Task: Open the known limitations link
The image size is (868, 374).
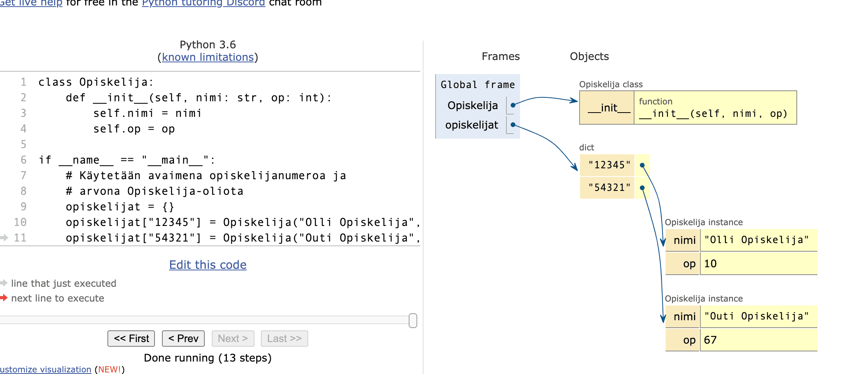Action: click(207, 57)
